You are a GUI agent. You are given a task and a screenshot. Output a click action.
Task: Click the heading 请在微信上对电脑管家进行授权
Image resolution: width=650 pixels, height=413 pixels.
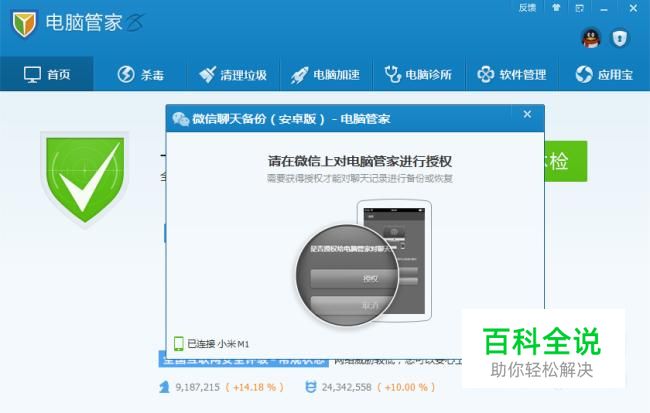360,161
